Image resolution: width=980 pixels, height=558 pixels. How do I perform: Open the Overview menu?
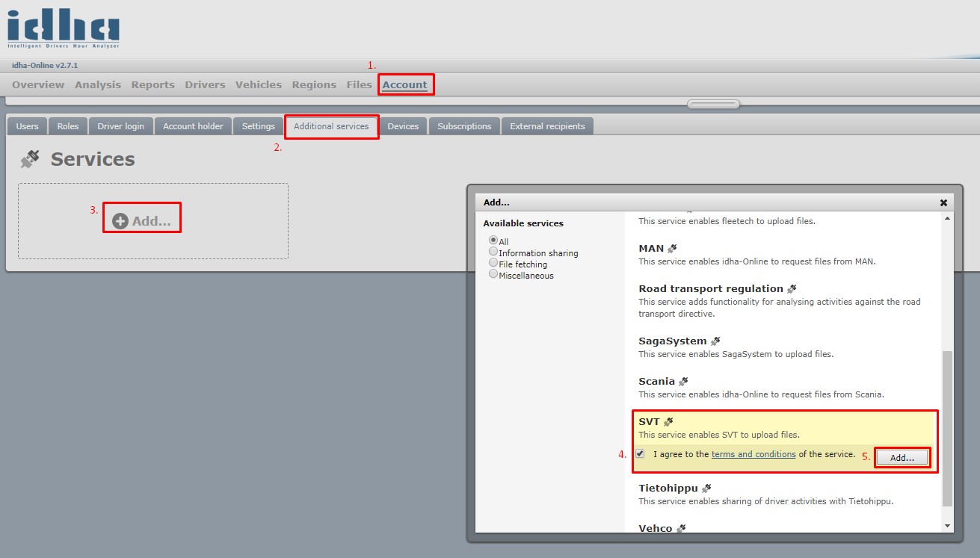(x=38, y=84)
